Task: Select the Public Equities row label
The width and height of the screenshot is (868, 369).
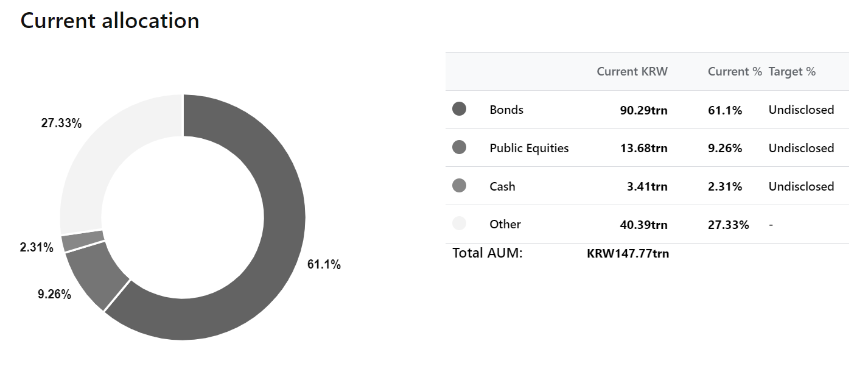Action: tap(529, 148)
